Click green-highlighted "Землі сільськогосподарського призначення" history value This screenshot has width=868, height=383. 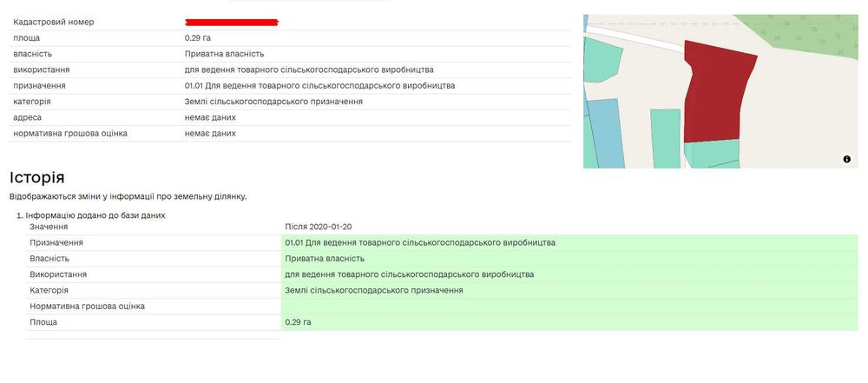374,290
